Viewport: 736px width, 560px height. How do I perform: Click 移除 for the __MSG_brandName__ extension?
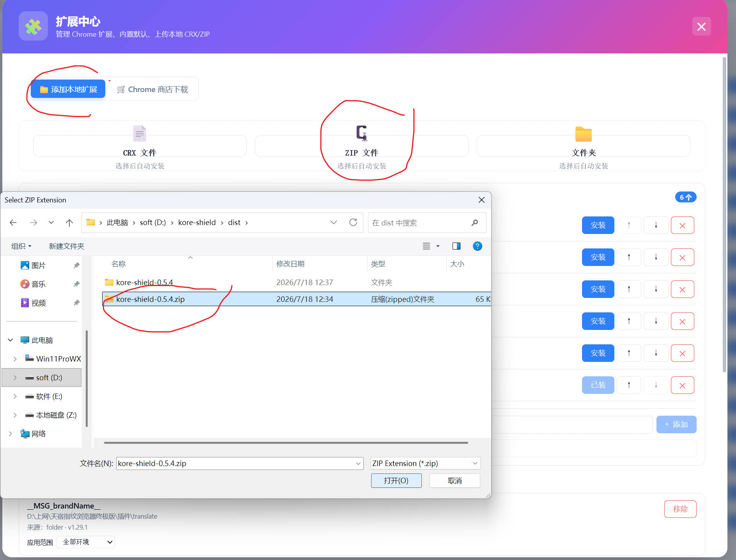[x=680, y=509]
